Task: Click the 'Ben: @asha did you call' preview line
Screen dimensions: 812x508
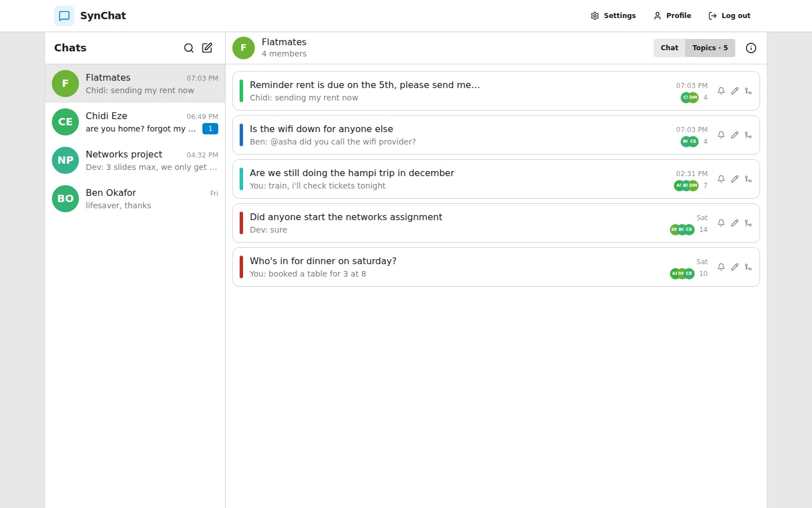Action: click(x=333, y=142)
